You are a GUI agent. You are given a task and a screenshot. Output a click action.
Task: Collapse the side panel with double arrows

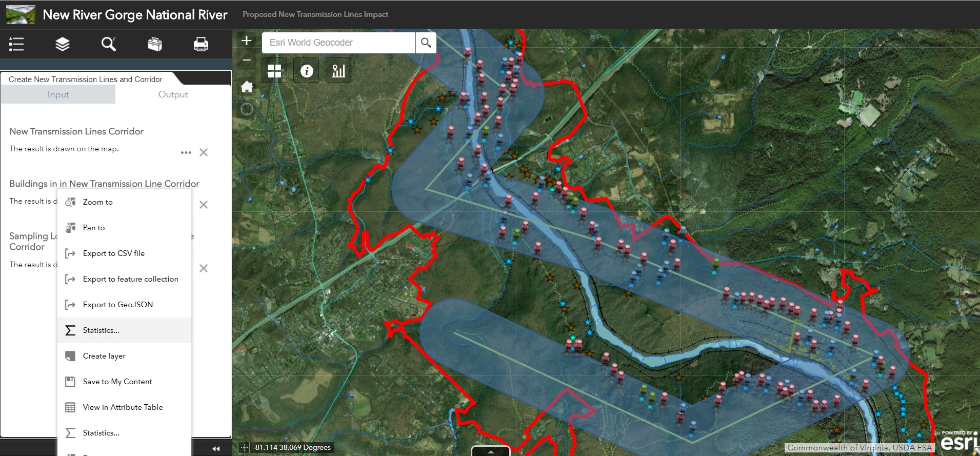(x=216, y=449)
